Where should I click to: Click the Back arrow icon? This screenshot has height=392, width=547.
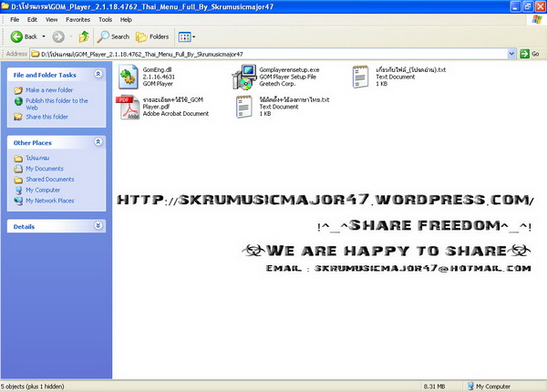pos(16,36)
